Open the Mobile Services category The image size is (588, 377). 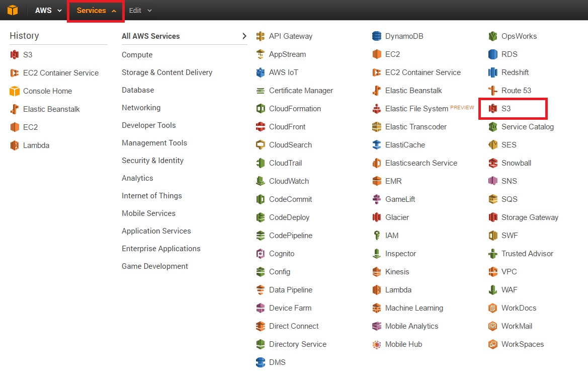148,213
